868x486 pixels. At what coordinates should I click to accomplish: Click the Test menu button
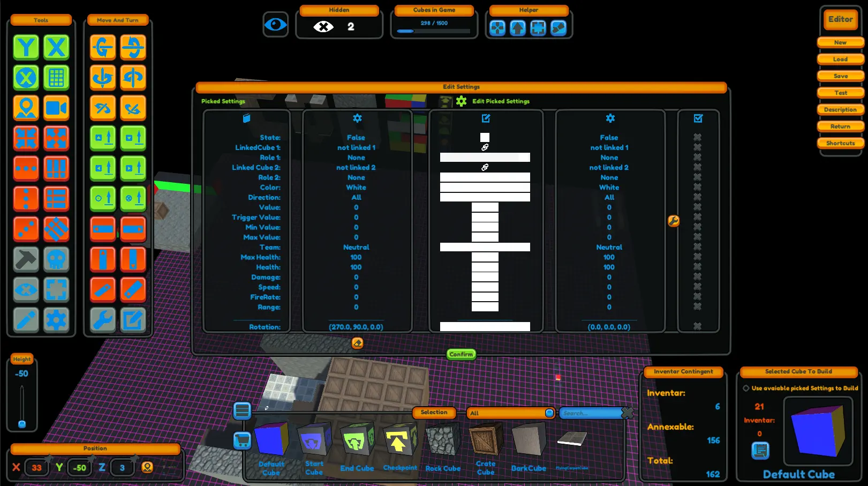click(x=840, y=93)
